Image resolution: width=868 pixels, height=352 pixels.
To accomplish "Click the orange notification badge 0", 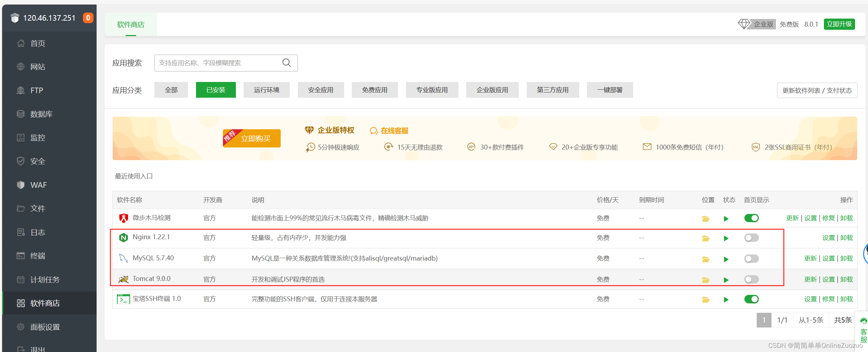I will coord(88,18).
